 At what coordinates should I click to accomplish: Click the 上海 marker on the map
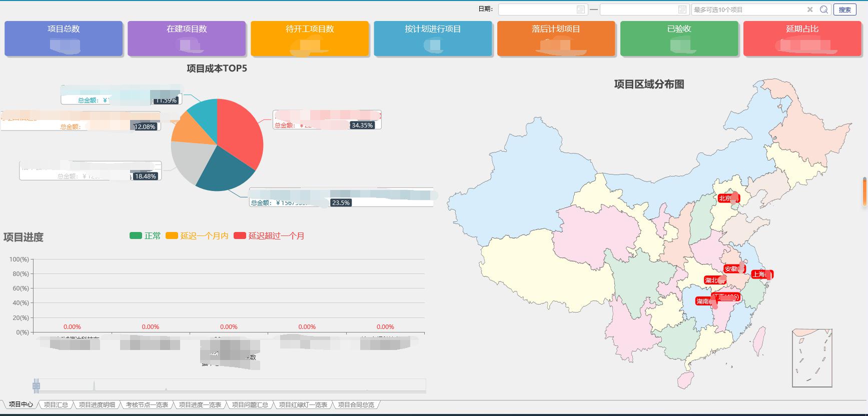coord(761,274)
